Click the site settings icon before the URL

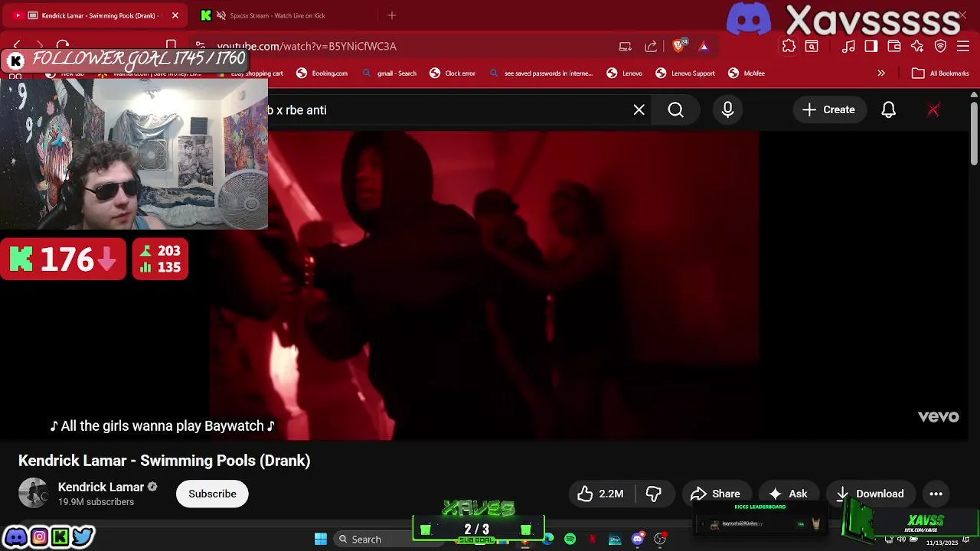coord(200,46)
